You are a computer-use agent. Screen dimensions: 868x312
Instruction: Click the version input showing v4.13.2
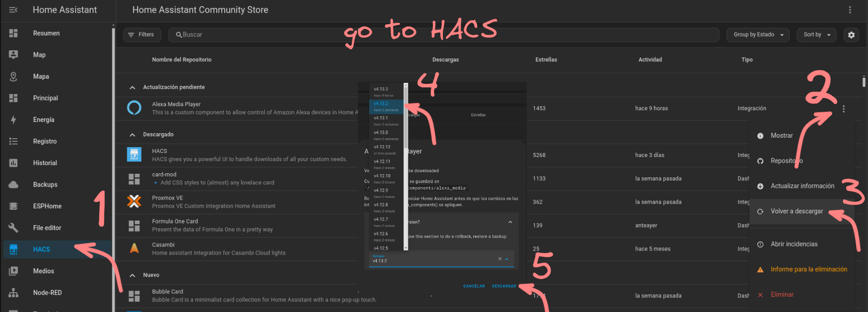coord(441,259)
